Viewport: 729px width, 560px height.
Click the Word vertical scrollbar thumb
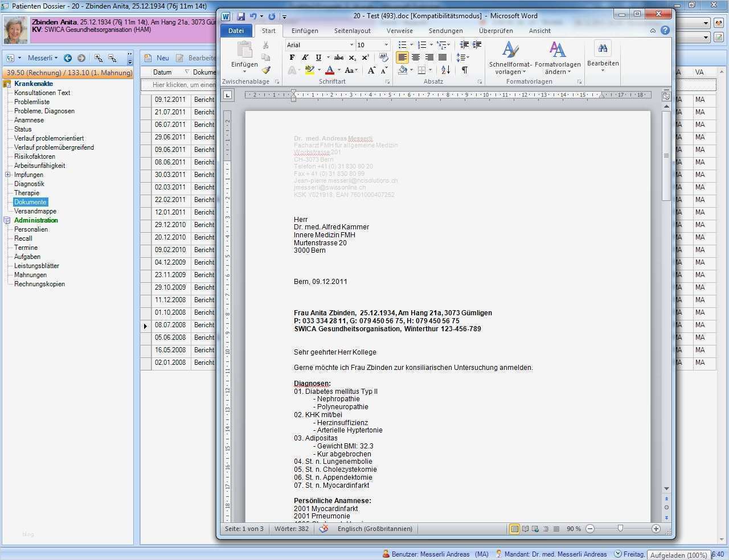coord(666,155)
